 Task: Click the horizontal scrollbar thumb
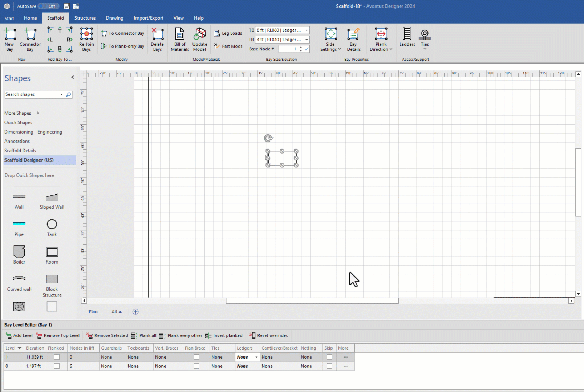click(312, 301)
